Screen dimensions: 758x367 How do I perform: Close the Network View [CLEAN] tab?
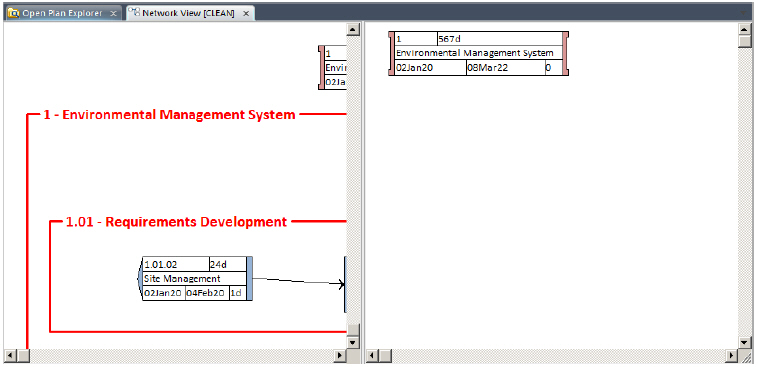(246, 14)
